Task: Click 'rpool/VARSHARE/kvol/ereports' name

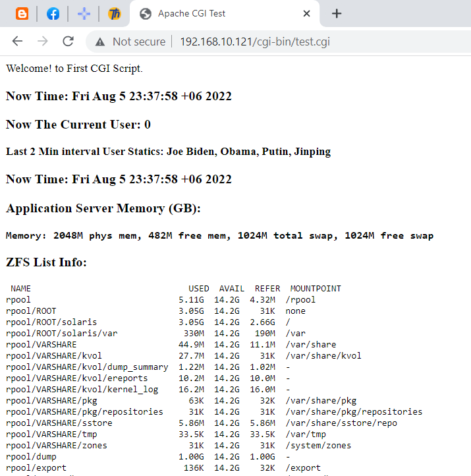Action: point(76,378)
